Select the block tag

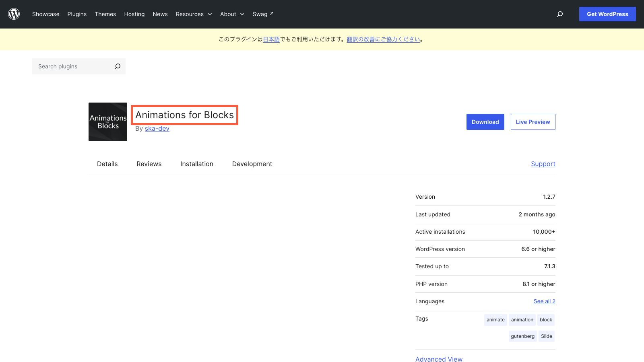click(x=546, y=320)
